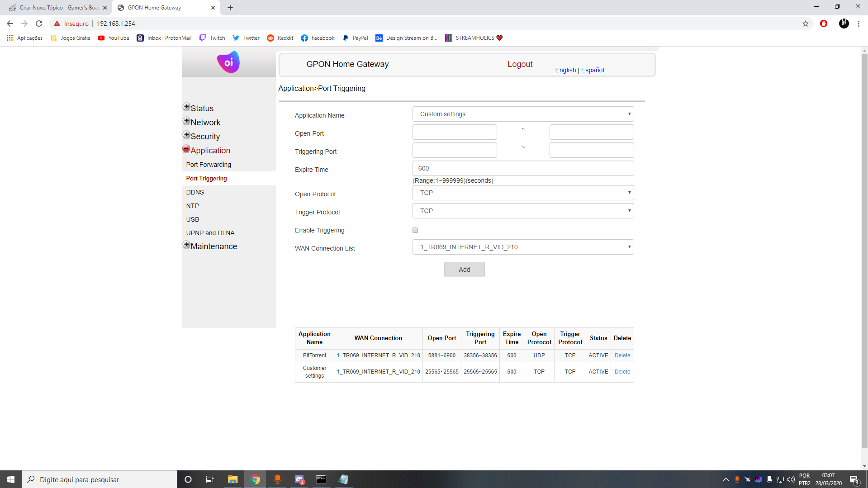The image size is (868, 488).
Task: Click the Expire Time input field
Action: pos(523,168)
